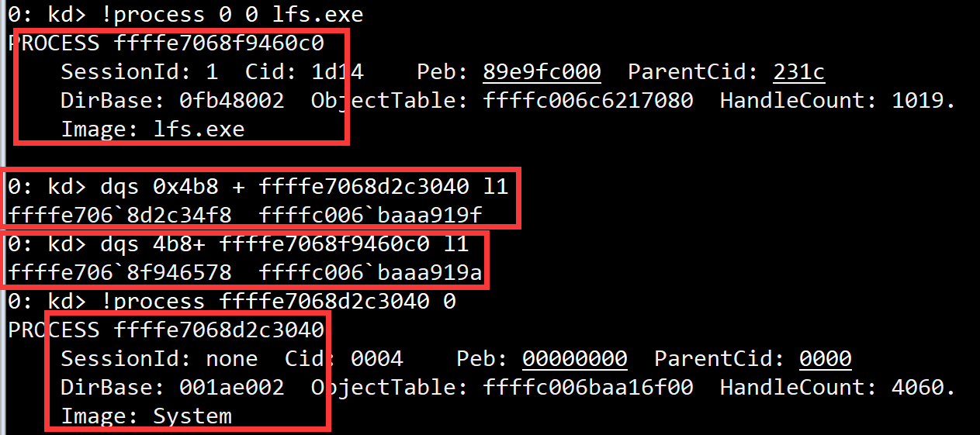Click the dqs 4b8+ ffffe7068f9460c0 command
The width and height of the screenshot is (980, 435).
coord(285,244)
